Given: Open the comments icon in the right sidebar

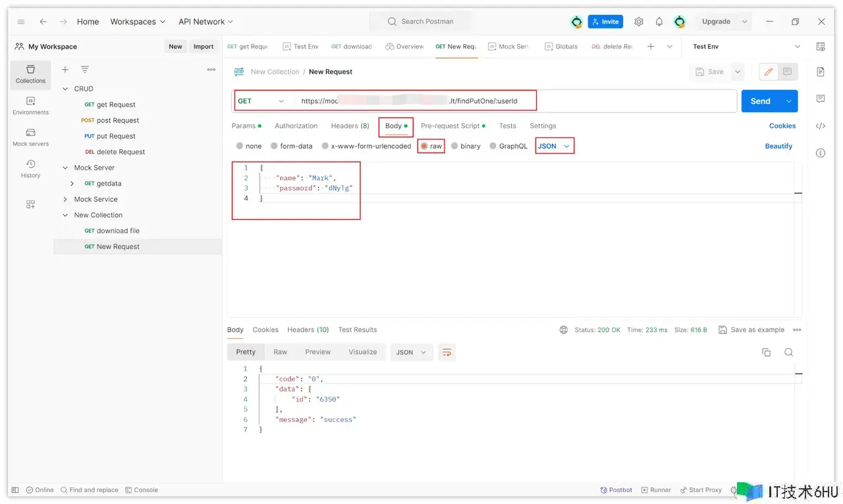Looking at the screenshot, I should pyautogui.click(x=821, y=99).
